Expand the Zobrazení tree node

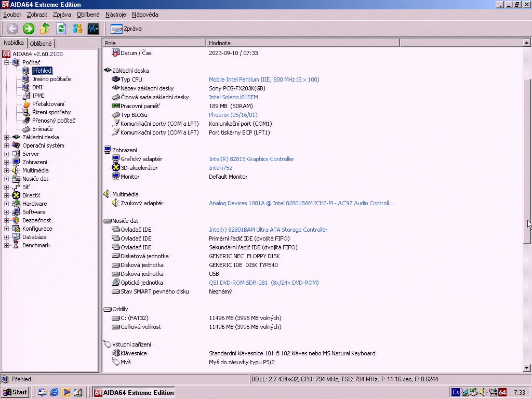[x=6, y=162]
